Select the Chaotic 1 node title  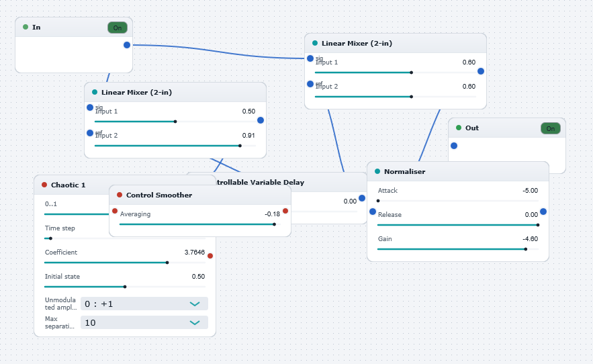tap(68, 185)
